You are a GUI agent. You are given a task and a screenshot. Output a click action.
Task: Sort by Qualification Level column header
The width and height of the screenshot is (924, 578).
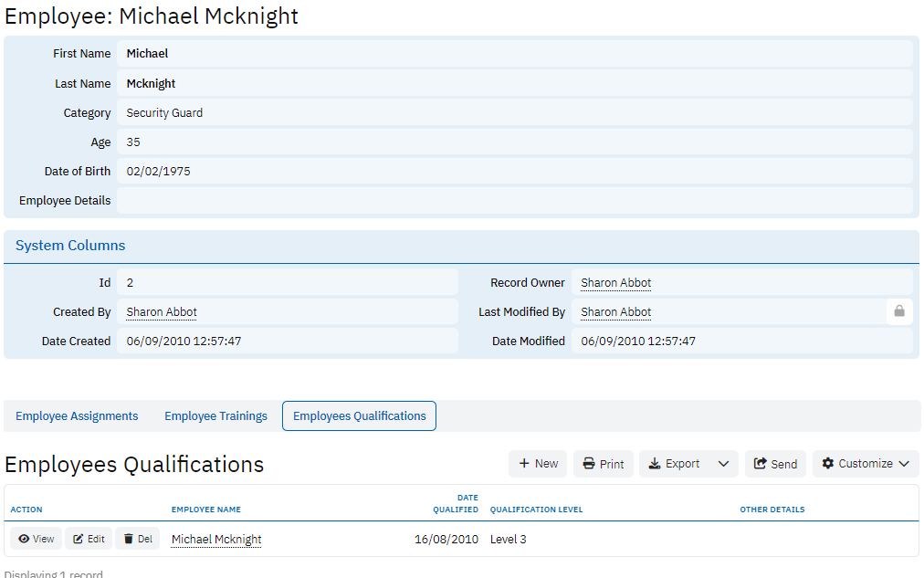tap(536, 510)
